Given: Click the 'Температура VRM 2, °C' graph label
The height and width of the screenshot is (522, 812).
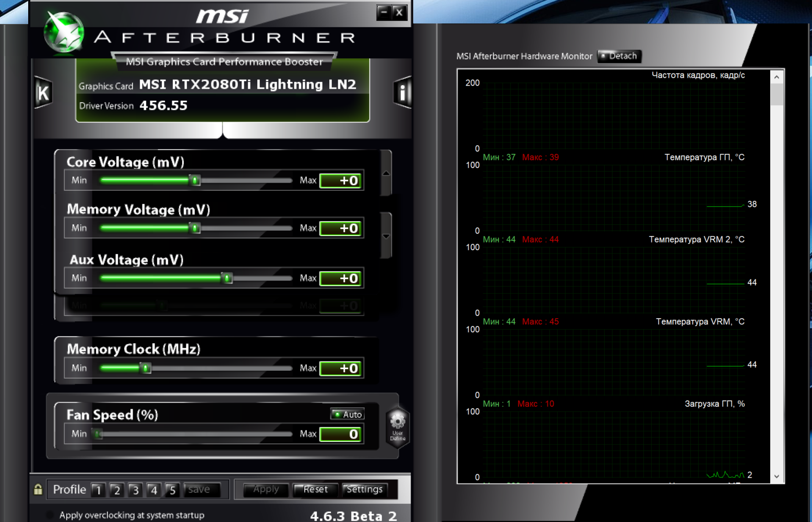Looking at the screenshot, I should point(697,239).
